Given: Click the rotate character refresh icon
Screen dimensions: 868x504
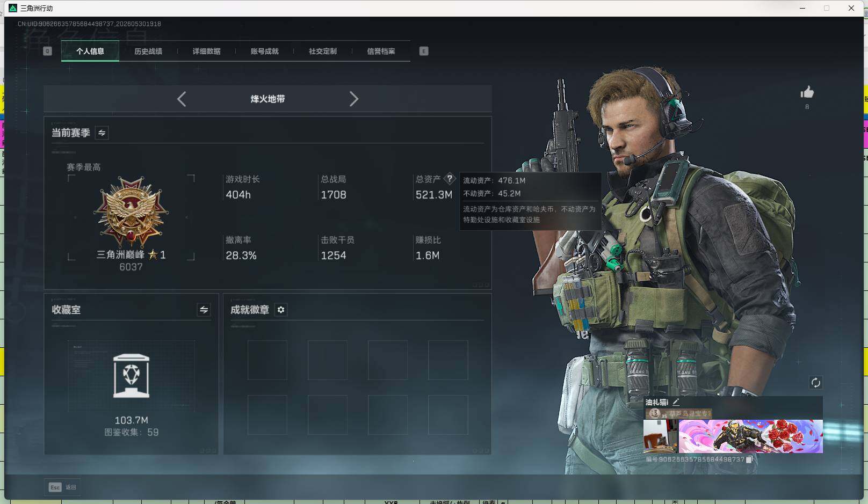Looking at the screenshot, I should pos(815,382).
